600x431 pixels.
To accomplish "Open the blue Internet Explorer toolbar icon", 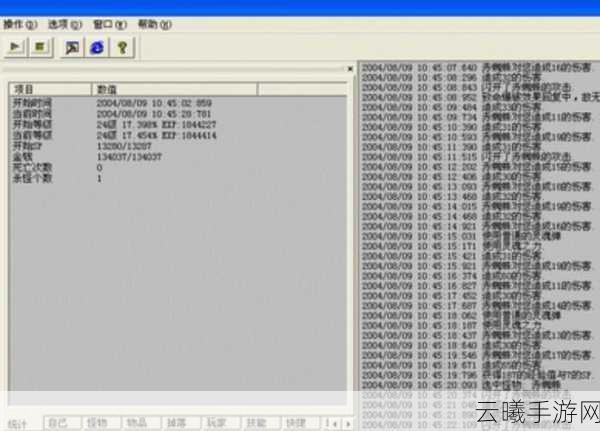I will tap(97, 48).
